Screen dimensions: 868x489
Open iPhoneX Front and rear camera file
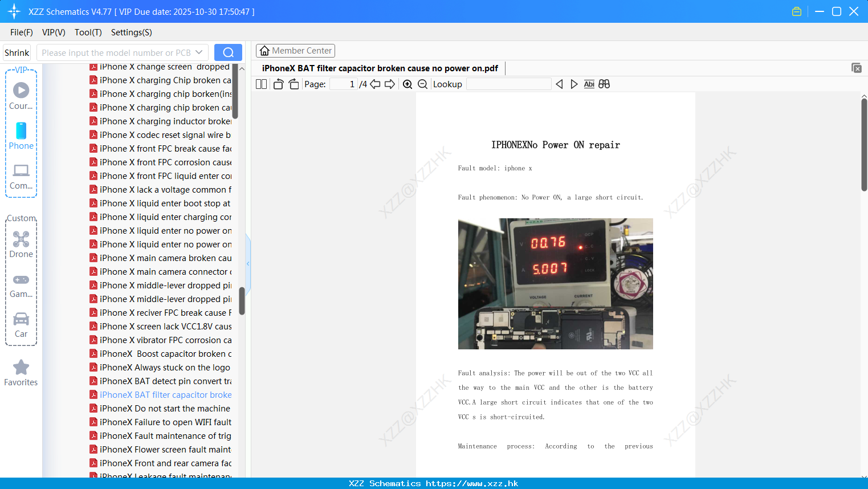point(160,463)
